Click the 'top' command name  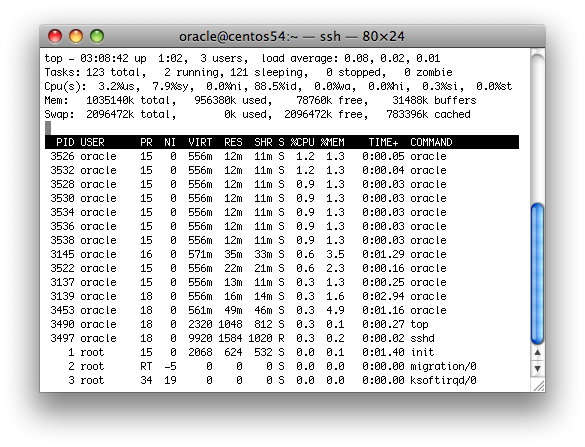(419, 325)
